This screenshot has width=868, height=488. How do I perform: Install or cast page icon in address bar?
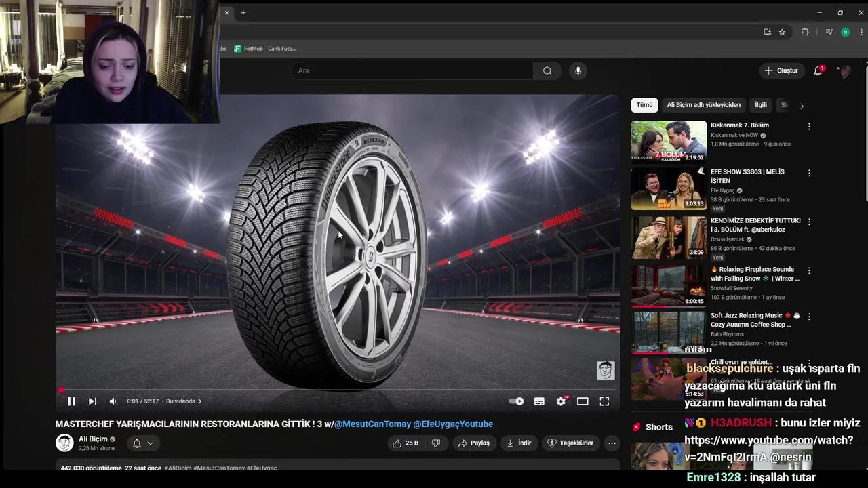(x=767, y=32)
